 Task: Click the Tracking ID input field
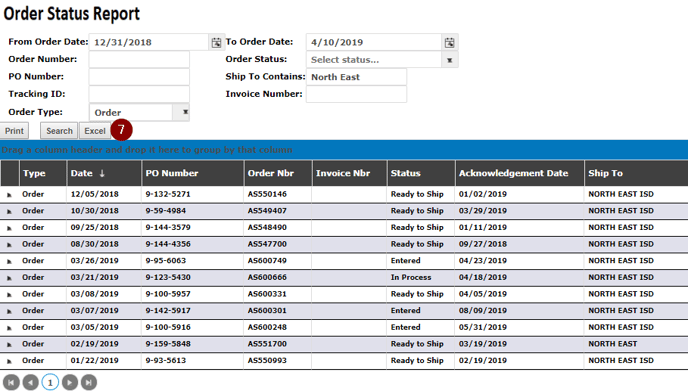coord(139,94)
